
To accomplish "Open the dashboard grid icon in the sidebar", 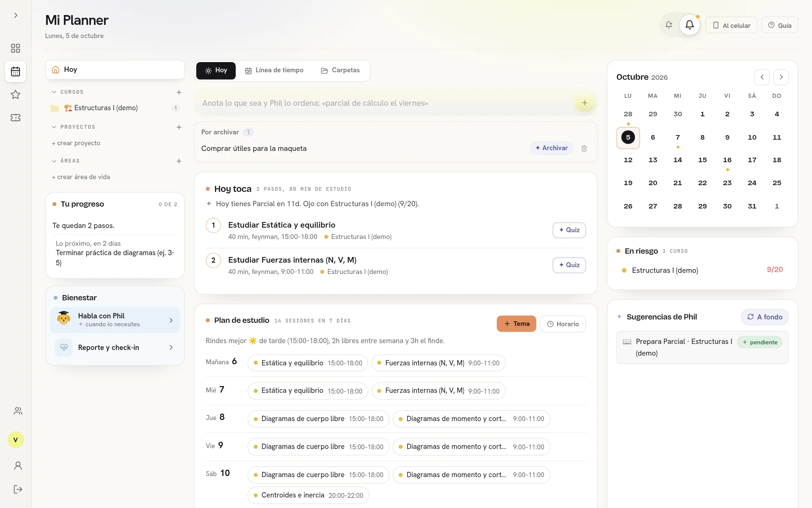I will (x=15, y=48).
